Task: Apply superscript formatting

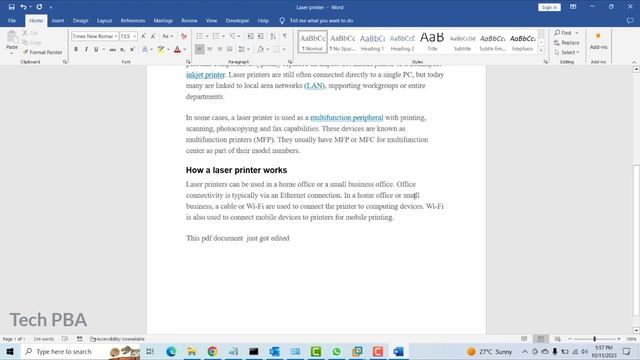Action: [132, 49]
